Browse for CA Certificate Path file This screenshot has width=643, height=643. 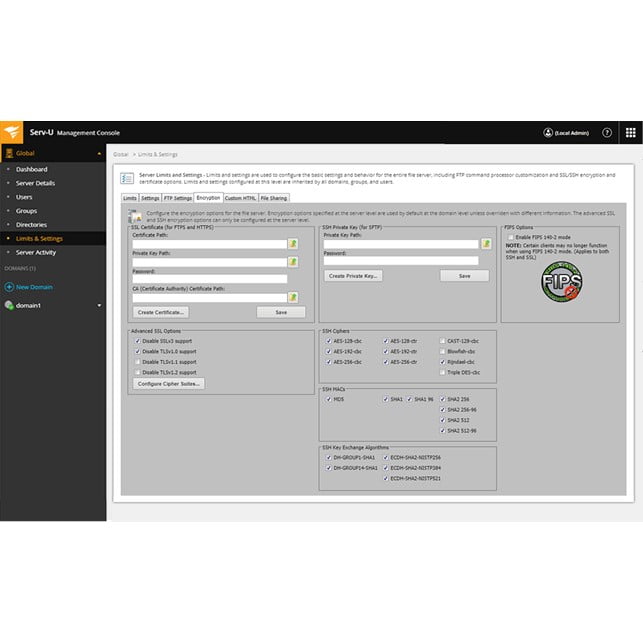(293, 297)
